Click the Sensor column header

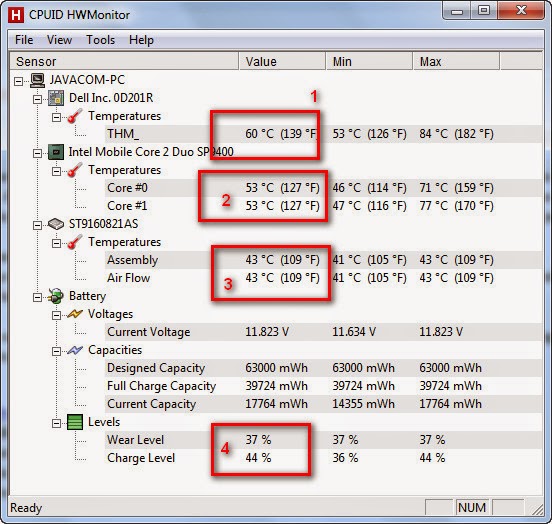(124, 62)
